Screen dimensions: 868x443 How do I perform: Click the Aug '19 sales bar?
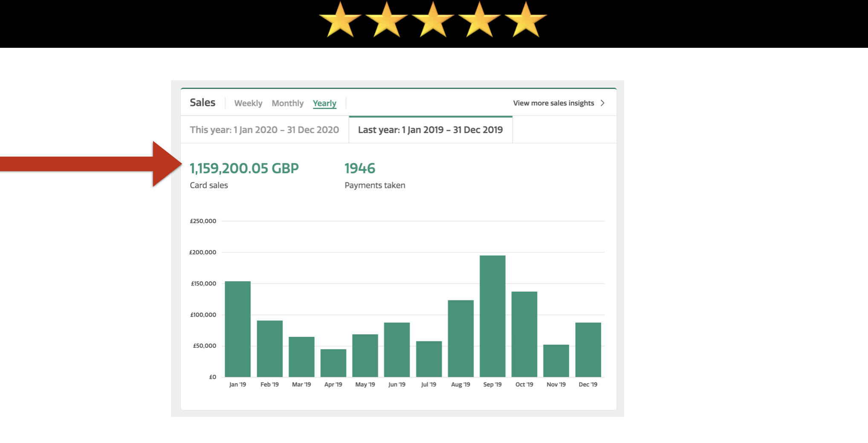[x=460, y=338]
